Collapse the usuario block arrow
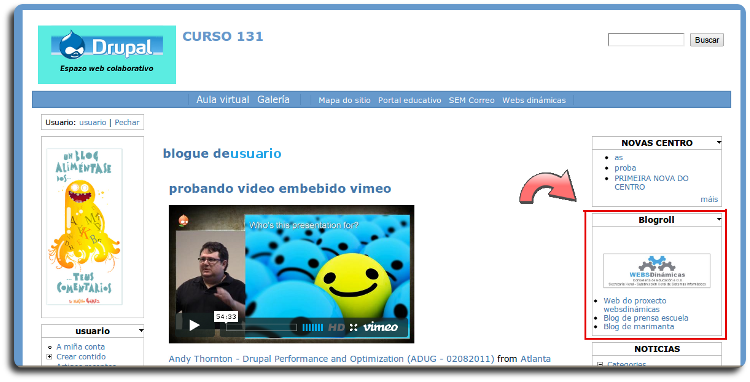This screenshot has width=750, height=382. pos(141,330)
